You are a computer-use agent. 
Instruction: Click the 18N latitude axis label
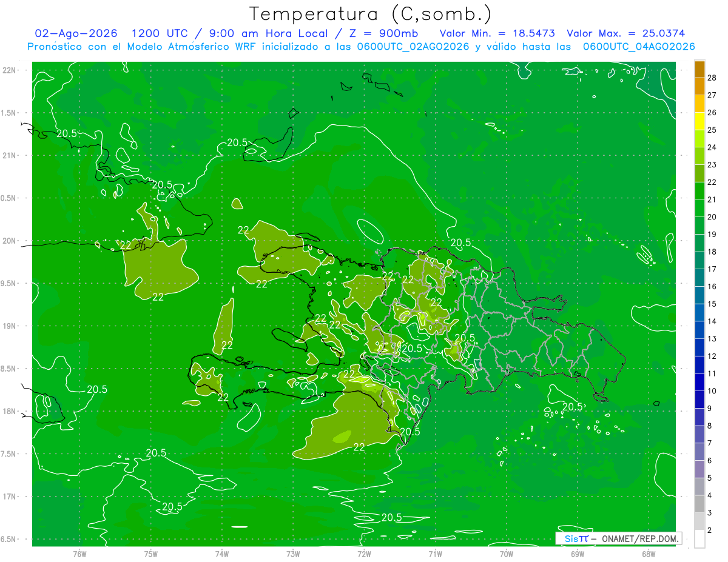click(x=10, y=412)
